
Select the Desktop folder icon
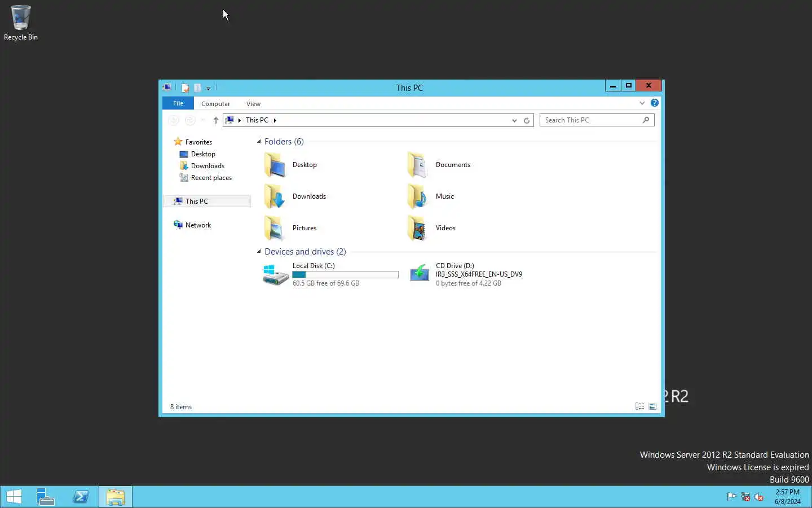(x=275, y=165)
